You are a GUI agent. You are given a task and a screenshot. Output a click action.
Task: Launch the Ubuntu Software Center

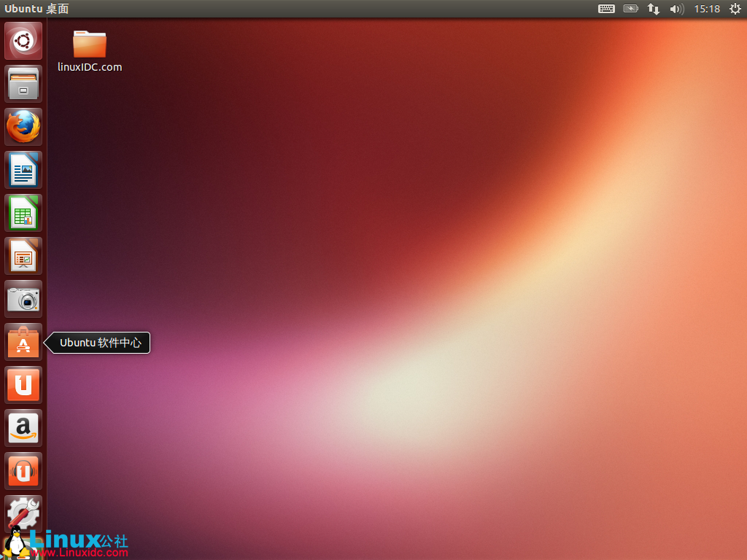pos(23,341)
